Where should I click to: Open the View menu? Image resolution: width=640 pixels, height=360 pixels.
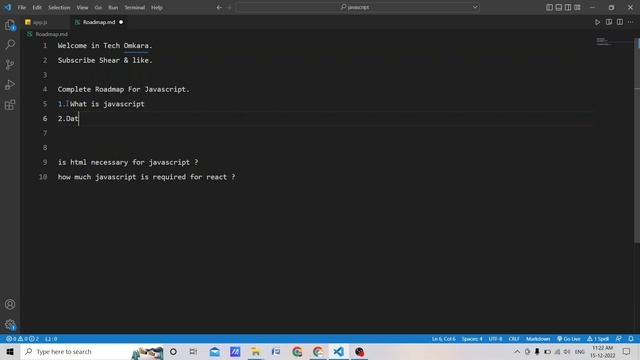[82, 7]
